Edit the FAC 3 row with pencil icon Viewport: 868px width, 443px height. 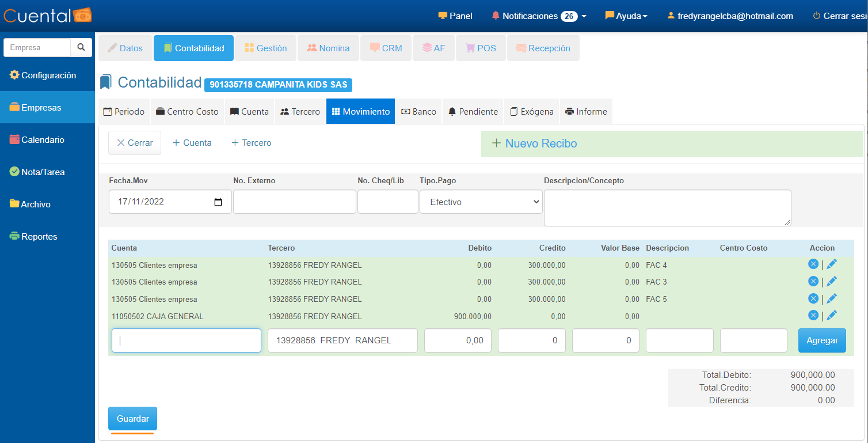tap(832, 281)
